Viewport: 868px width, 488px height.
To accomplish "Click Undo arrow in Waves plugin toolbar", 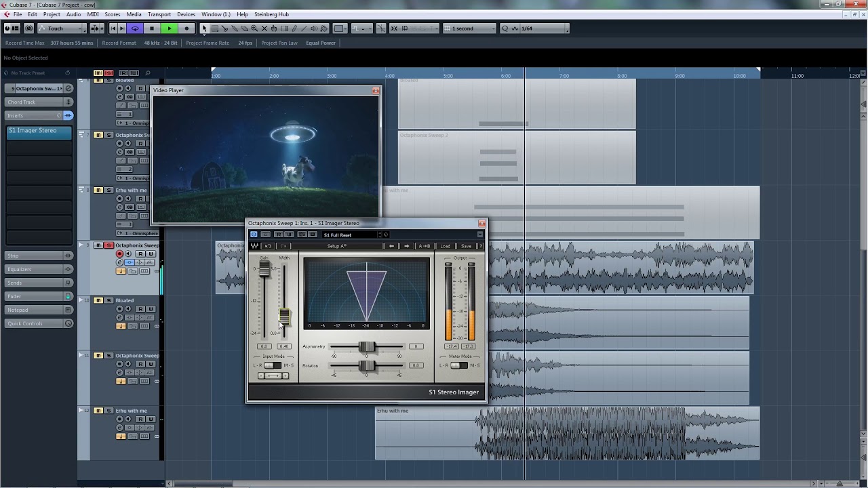I will [268, 246].
